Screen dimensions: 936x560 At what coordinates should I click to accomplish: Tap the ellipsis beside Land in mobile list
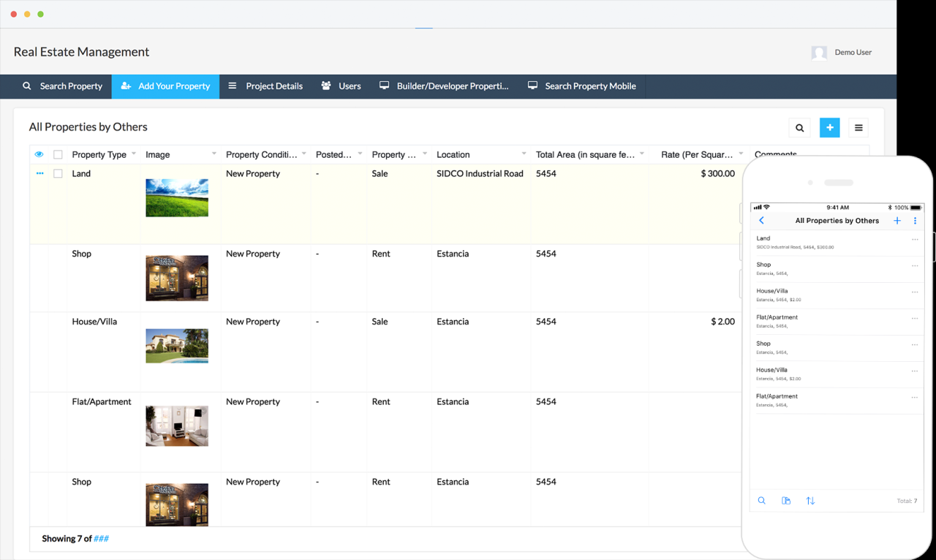click(915, 240)
